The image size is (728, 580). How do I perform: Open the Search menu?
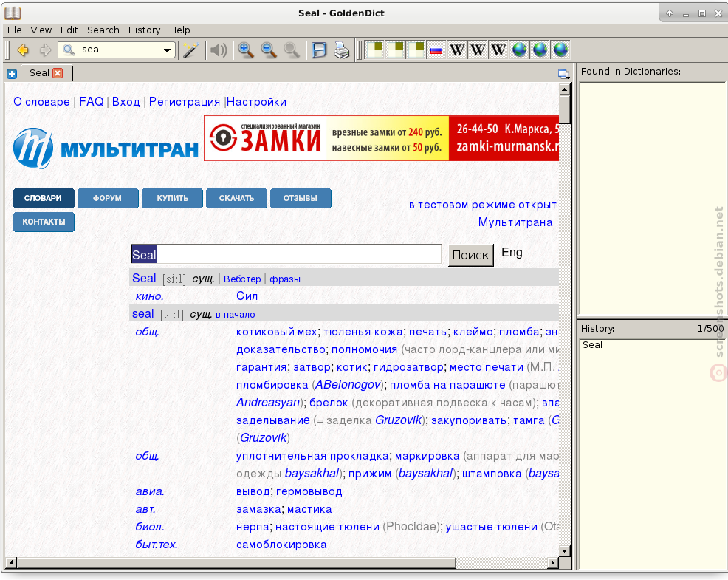point(103,30)
